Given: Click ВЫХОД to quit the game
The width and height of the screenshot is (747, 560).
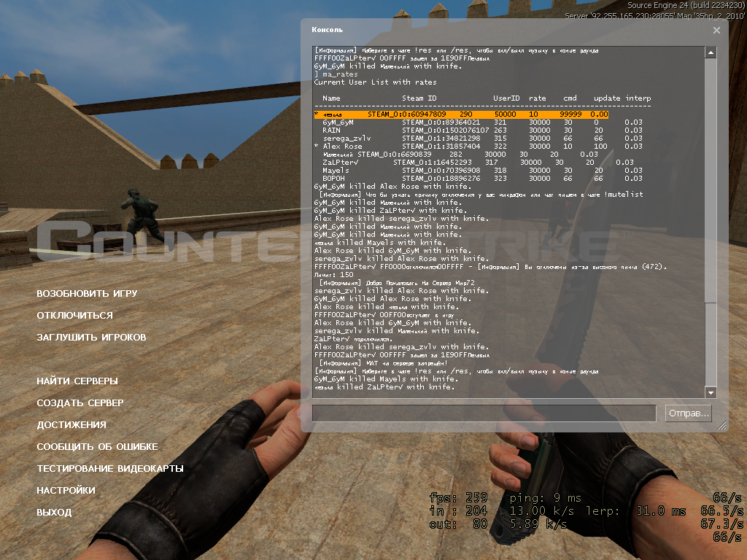Looking at the screenshot, I should [54, 513].
